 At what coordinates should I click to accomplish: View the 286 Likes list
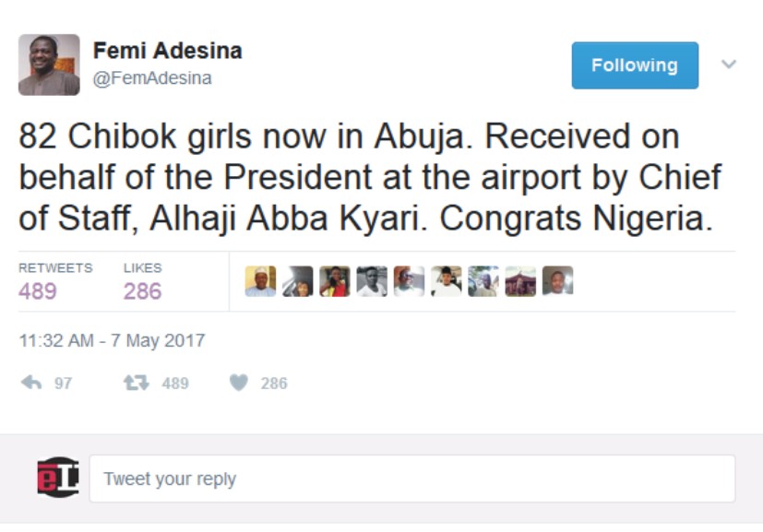pos(142,281)
